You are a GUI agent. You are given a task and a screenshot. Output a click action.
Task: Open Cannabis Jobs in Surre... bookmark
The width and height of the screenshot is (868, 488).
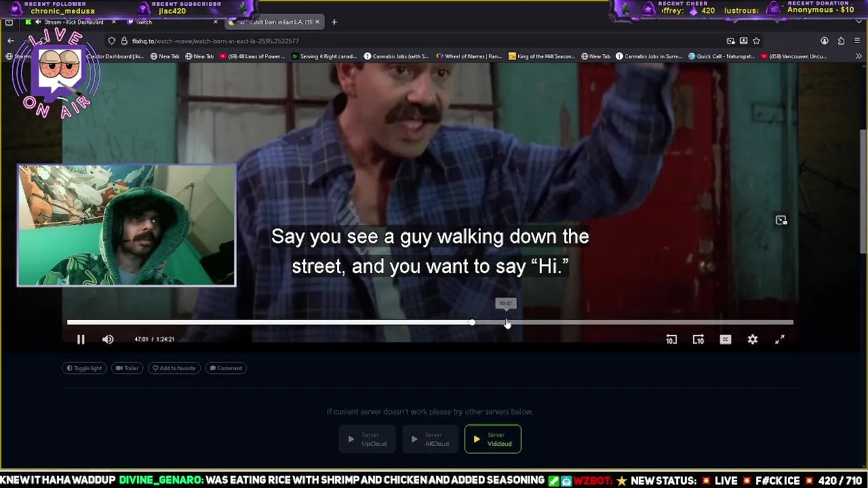click(x=649, y=57)
